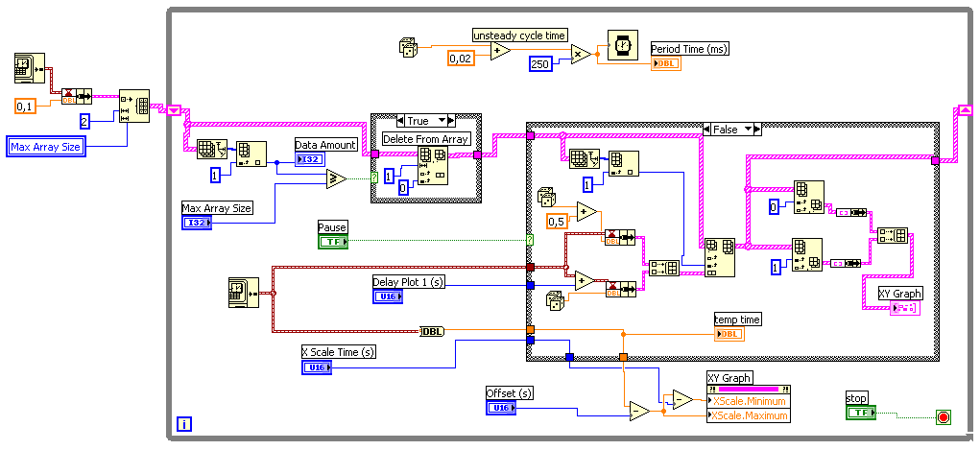Screen dimensions: 980x450
Task: Go to next case on False structure
Action: 758,130
